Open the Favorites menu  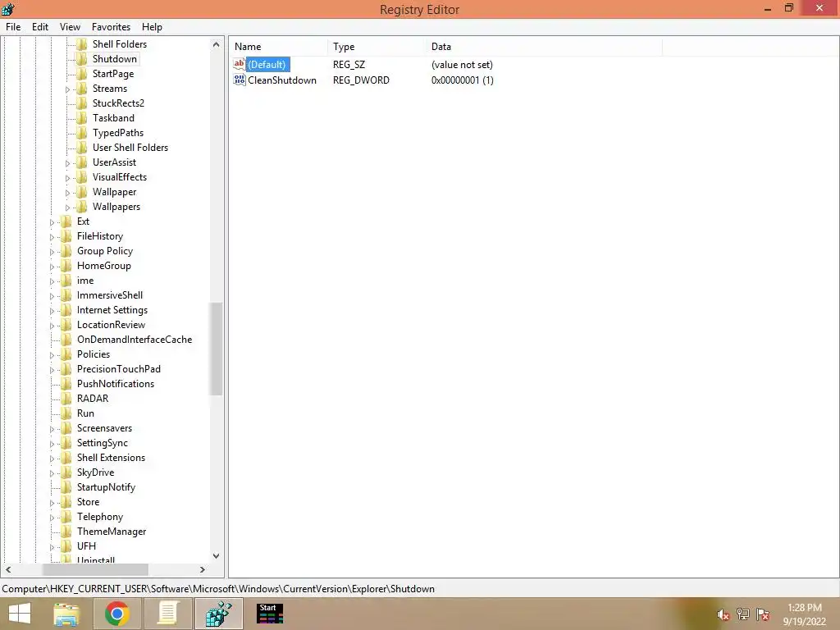[x=111, y=27]
